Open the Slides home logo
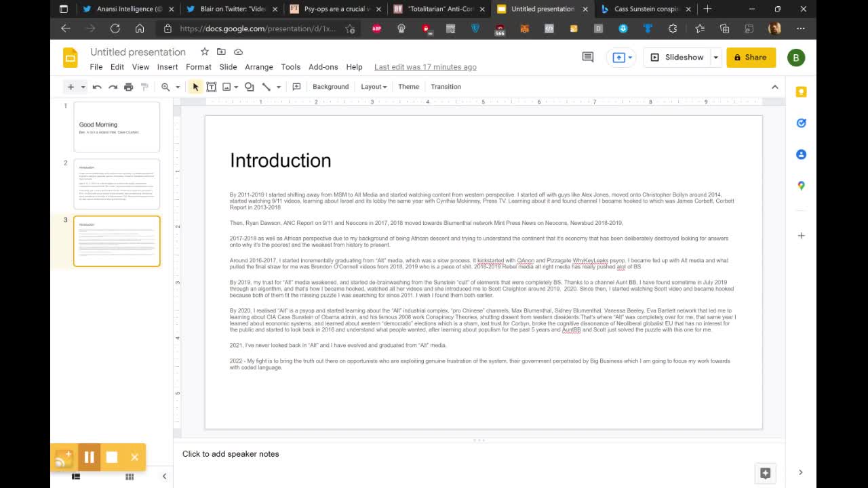Image resolution: width=868 pixels, height=488 pixels. [71, 58]
